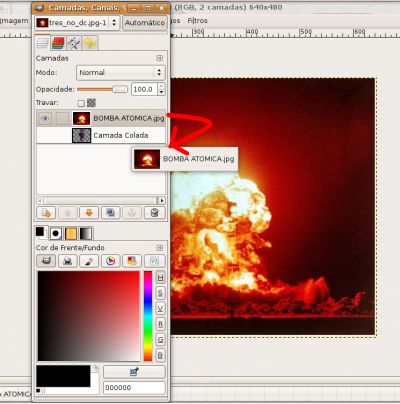The height and width of the screenshot is (404, 400).
Task: Toggle the Travar lock transparency checkbox
Action: point(81,103)
